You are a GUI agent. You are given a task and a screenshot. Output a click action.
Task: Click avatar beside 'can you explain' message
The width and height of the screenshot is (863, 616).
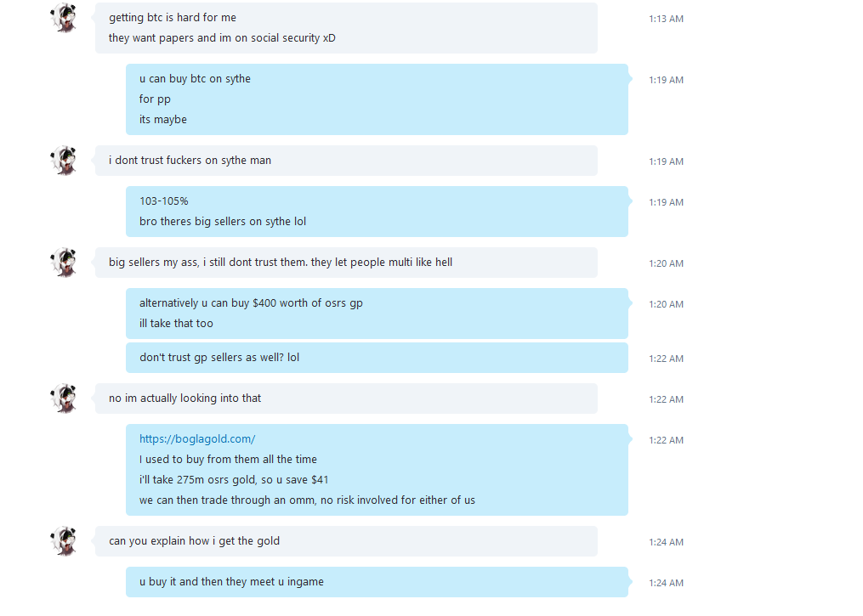64,541
